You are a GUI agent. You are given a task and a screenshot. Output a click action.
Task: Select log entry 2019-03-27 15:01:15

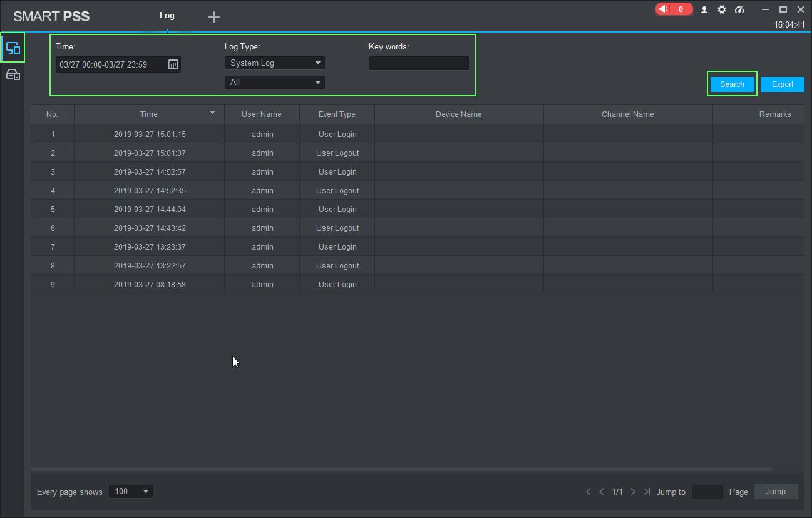(418, 134)
